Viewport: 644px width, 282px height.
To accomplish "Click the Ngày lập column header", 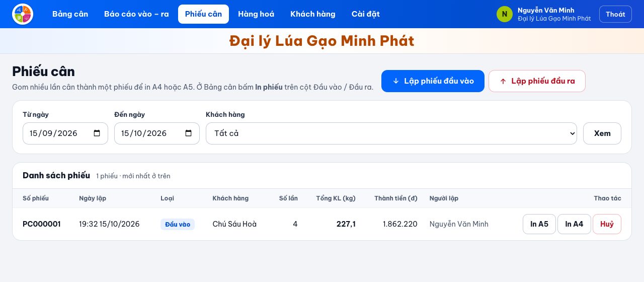I will tap(93, 198).
